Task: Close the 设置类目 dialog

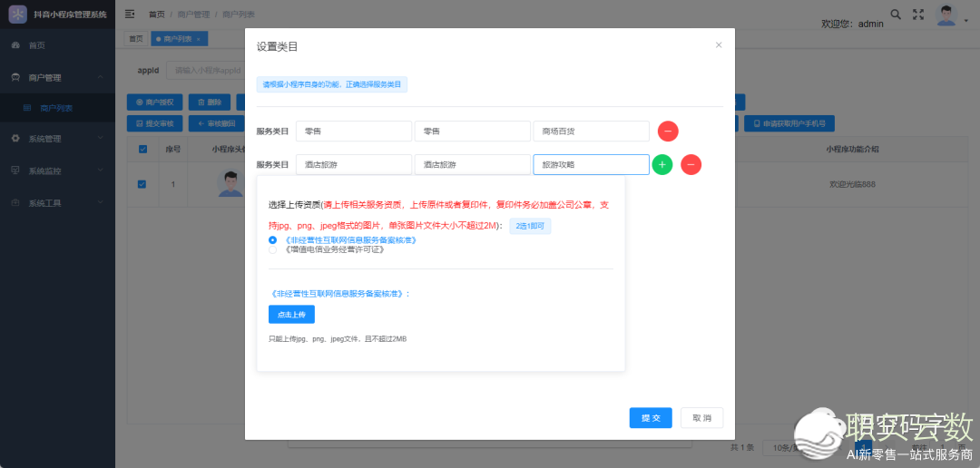Action: pos(718,45)
